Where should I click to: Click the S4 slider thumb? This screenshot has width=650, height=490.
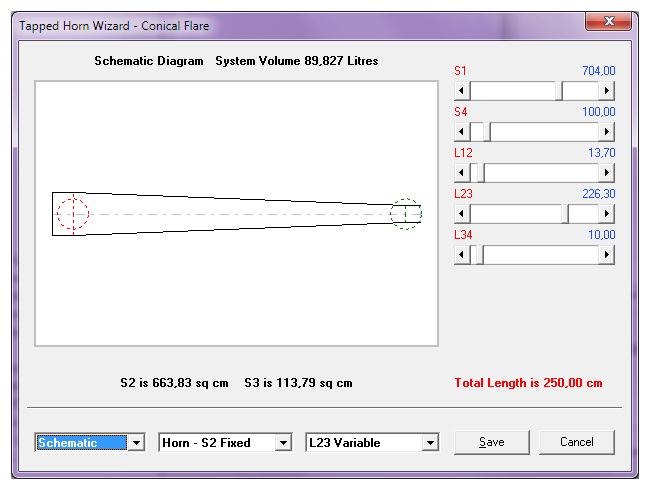(x=487, y=132)
